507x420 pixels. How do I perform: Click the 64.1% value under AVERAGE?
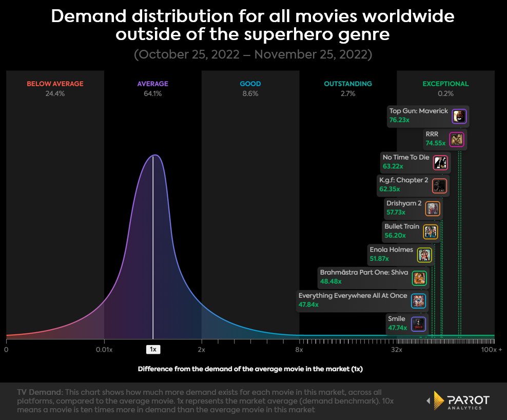pyautogui.click(x=152, y=94)
